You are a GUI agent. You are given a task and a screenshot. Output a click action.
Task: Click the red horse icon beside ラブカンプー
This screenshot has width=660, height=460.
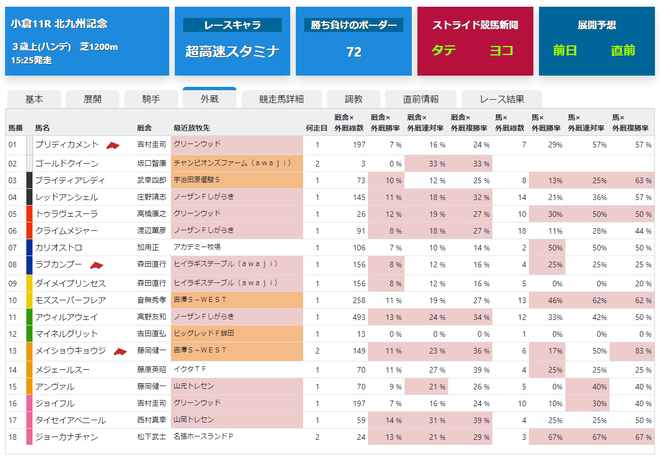point(97,265)
